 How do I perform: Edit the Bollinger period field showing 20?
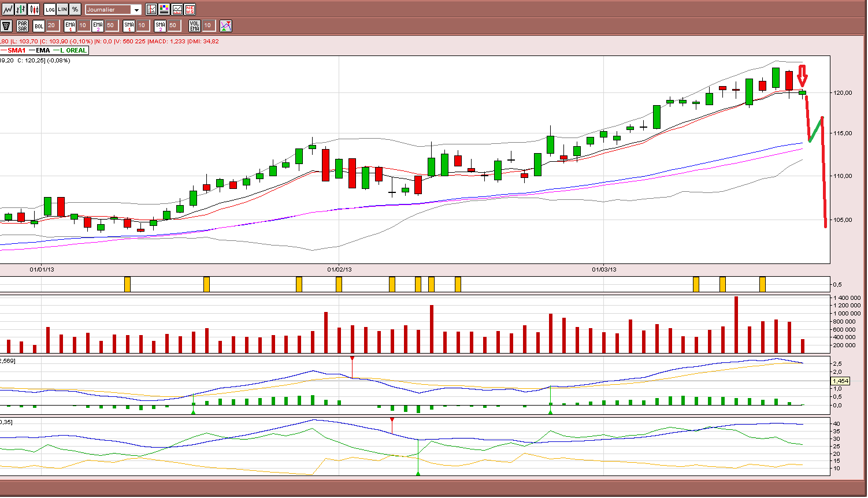[53, 25]
